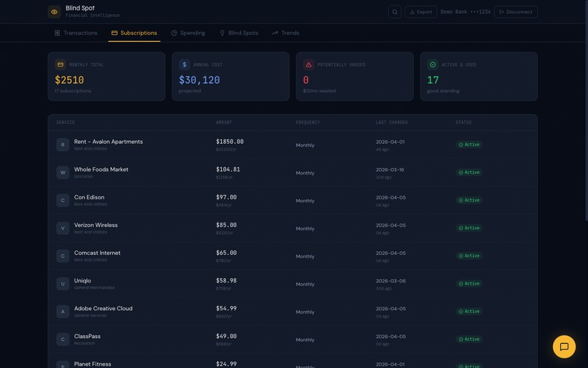Click the Potentially Unused warning icon
This screenshot has height=368, width=588.
[x=309, y=64]
